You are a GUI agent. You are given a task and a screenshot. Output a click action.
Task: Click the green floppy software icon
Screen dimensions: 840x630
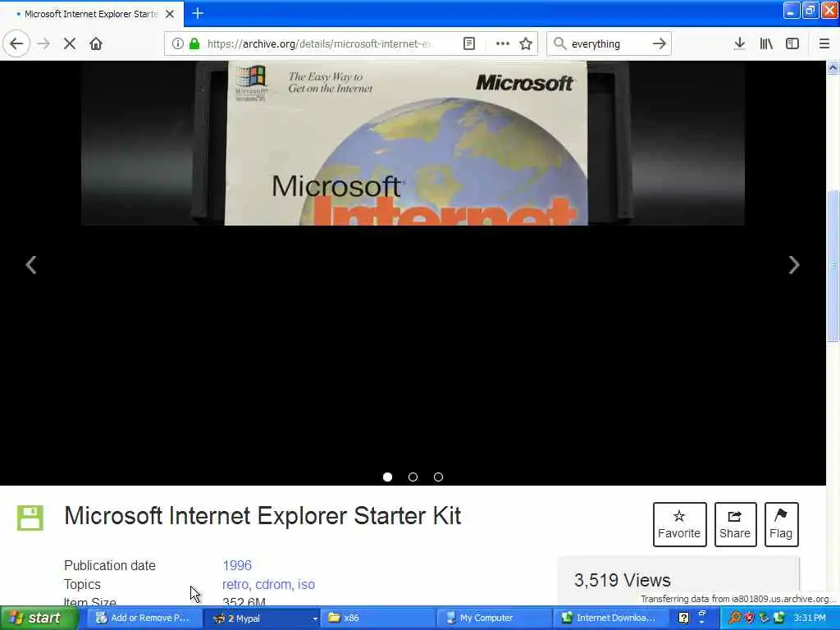[30, 518]
